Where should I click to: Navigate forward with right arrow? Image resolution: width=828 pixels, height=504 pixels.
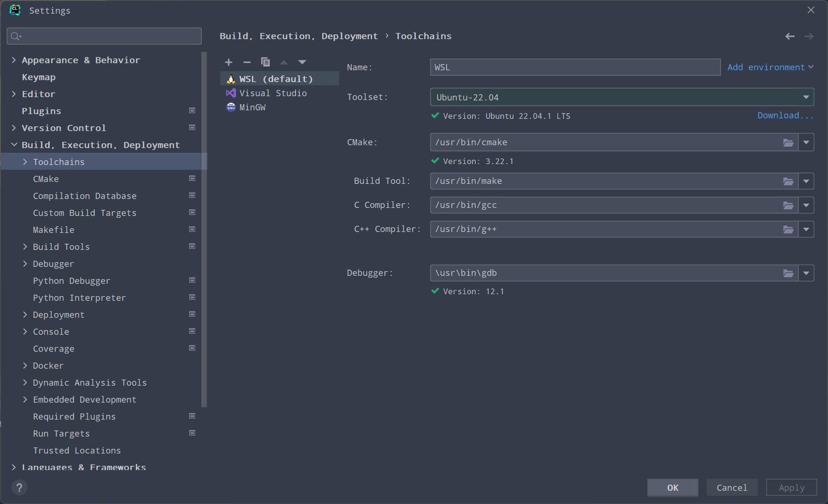point(809,36)
